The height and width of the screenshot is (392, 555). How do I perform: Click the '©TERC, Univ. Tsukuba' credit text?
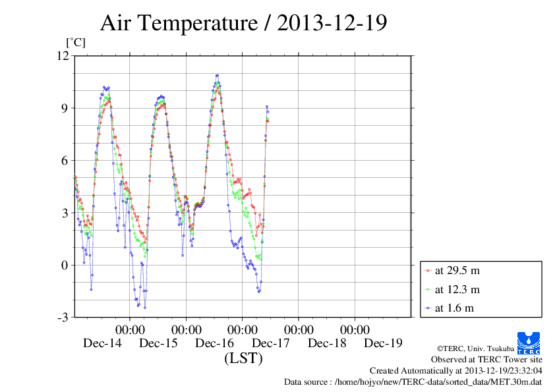(x=475, y=349)
